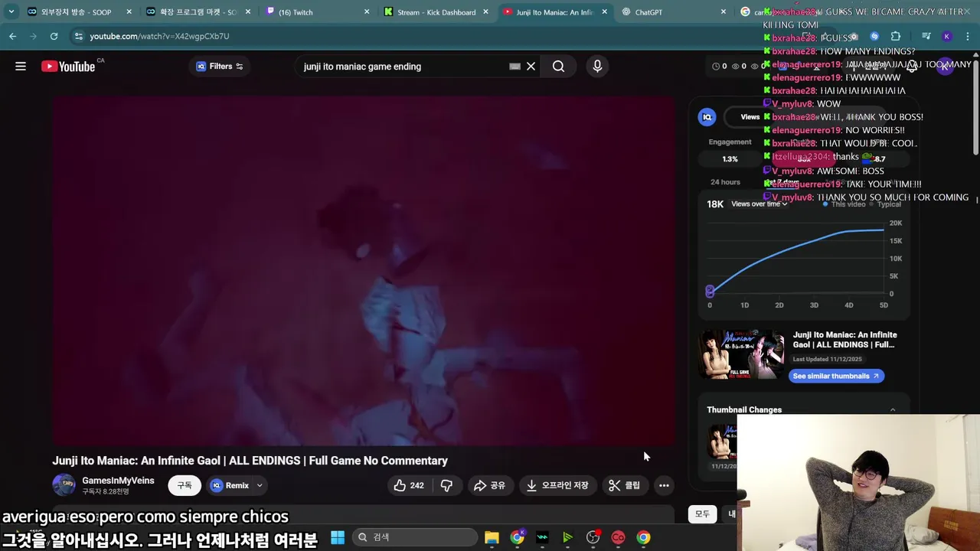The image size is (980, 551).
Task: Click the chart start point marker
Action: [x=710, y=292]
